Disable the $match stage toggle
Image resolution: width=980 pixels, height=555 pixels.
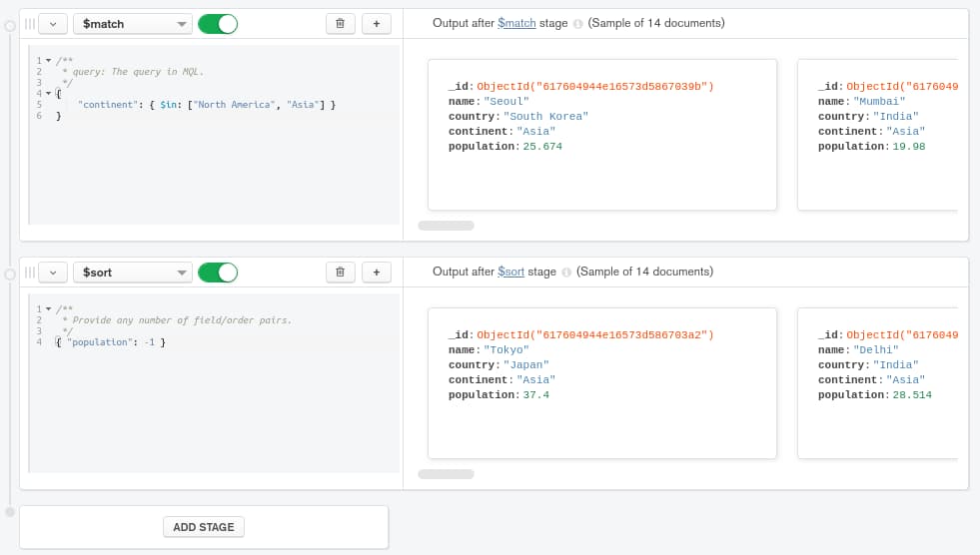218,24
